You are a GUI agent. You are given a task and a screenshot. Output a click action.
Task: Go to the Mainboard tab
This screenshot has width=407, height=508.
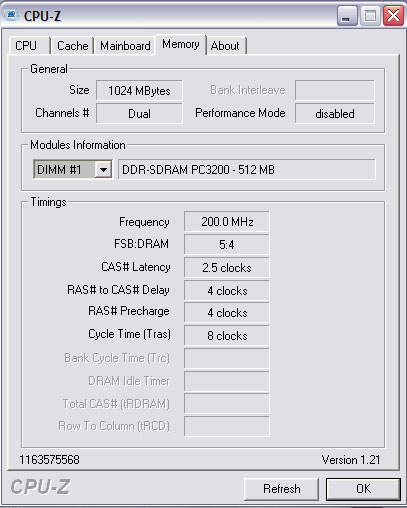125,46
